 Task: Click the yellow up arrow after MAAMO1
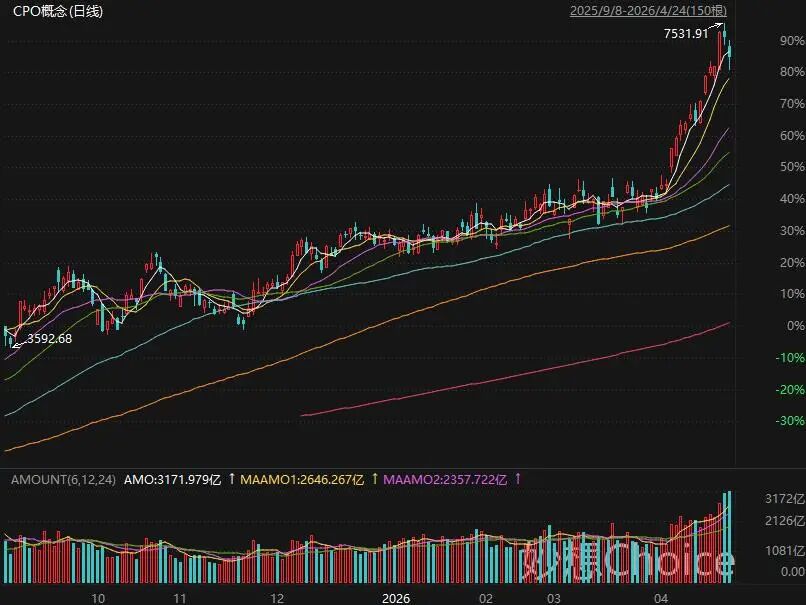(x=375, y=480)
